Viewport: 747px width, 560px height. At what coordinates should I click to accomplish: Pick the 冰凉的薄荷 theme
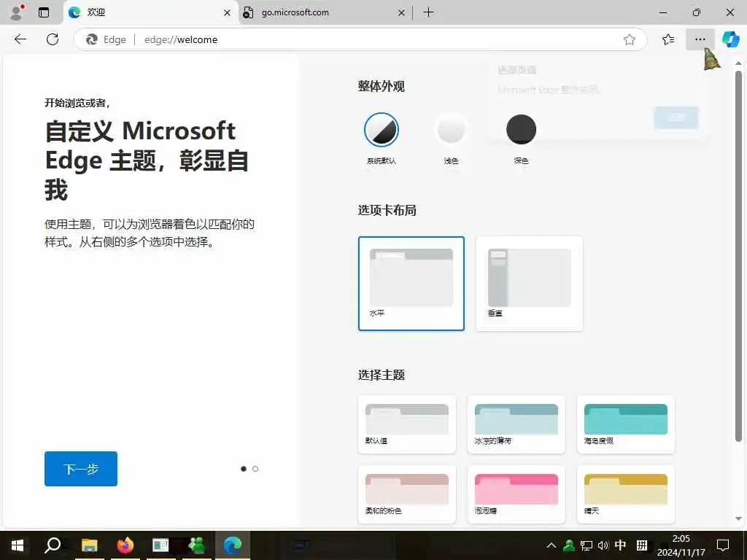[516, 424]
